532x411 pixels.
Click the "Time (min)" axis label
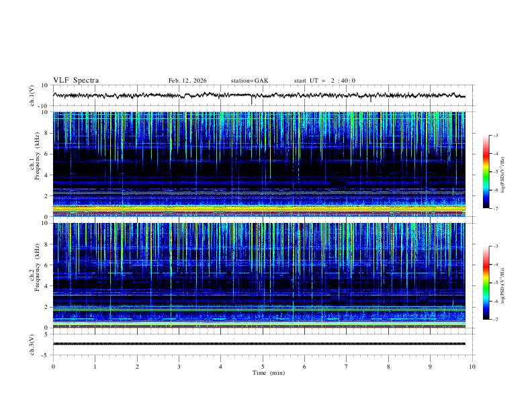[269, 373]
